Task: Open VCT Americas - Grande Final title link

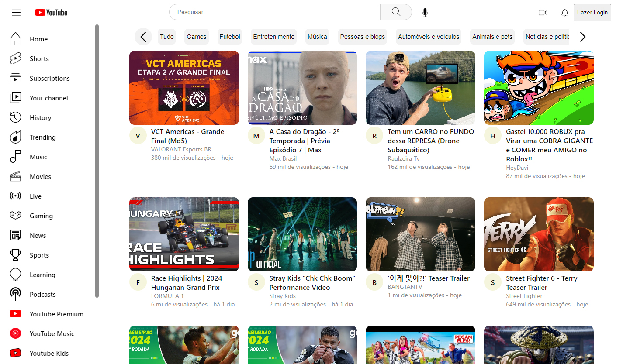Action: pyautogui.click(x=187, y=136)
